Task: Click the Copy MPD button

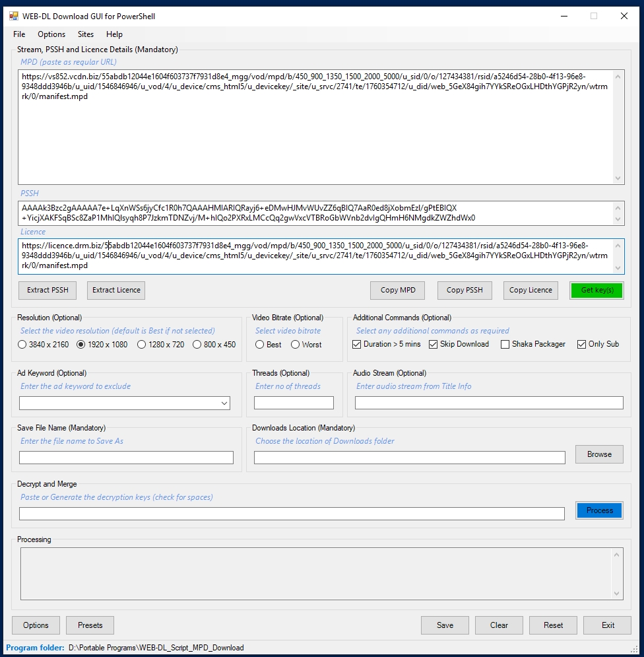Action: click(398, 291)
